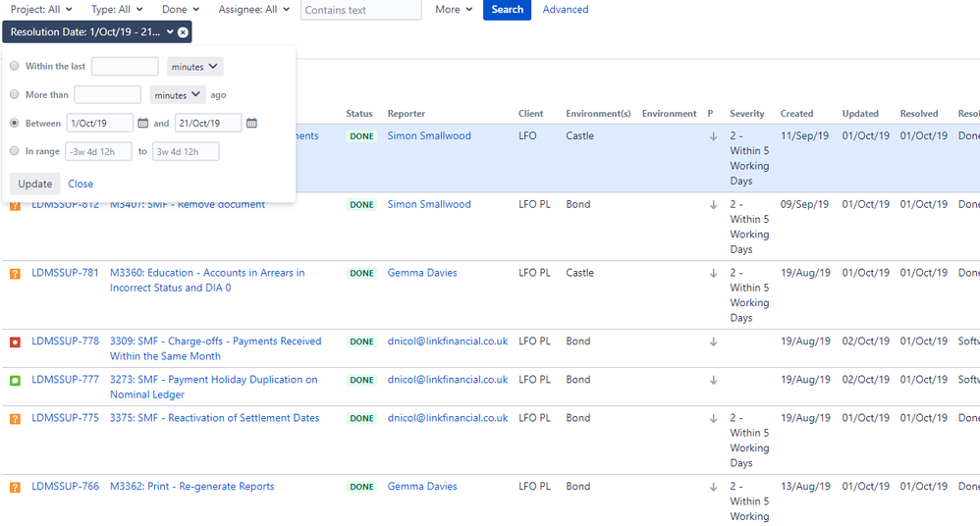Select the 'Between' radio option
The width and height of the screenshot is (980, 526).
click(x=15, y=123)
